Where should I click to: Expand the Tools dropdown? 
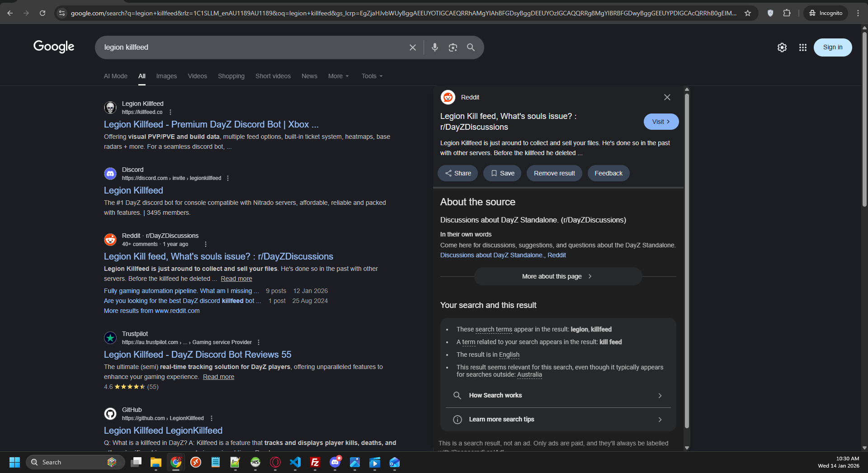[x=372, y=76]
